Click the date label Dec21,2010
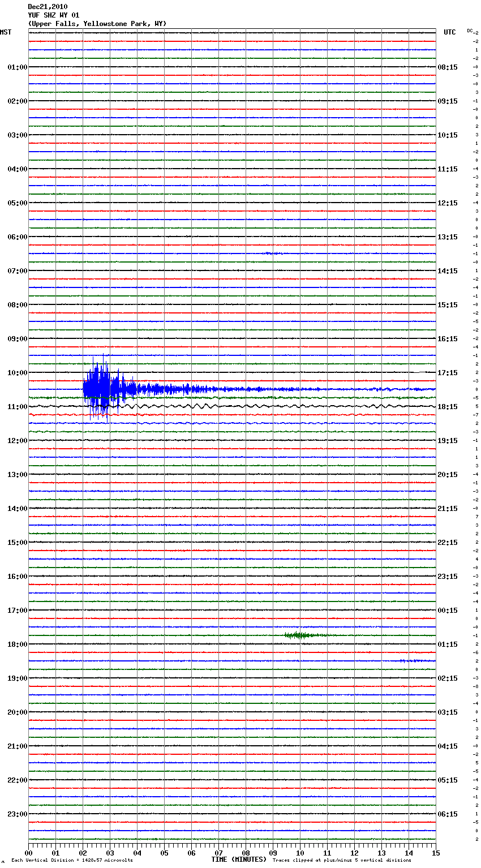 [x=48, y=7]
